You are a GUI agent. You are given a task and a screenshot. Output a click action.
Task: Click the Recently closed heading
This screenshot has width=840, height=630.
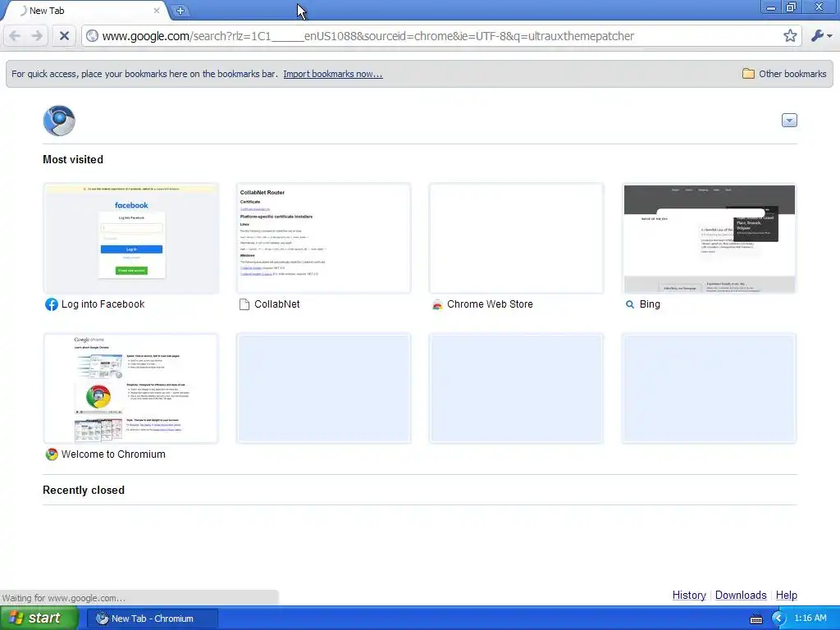[84, 491]
